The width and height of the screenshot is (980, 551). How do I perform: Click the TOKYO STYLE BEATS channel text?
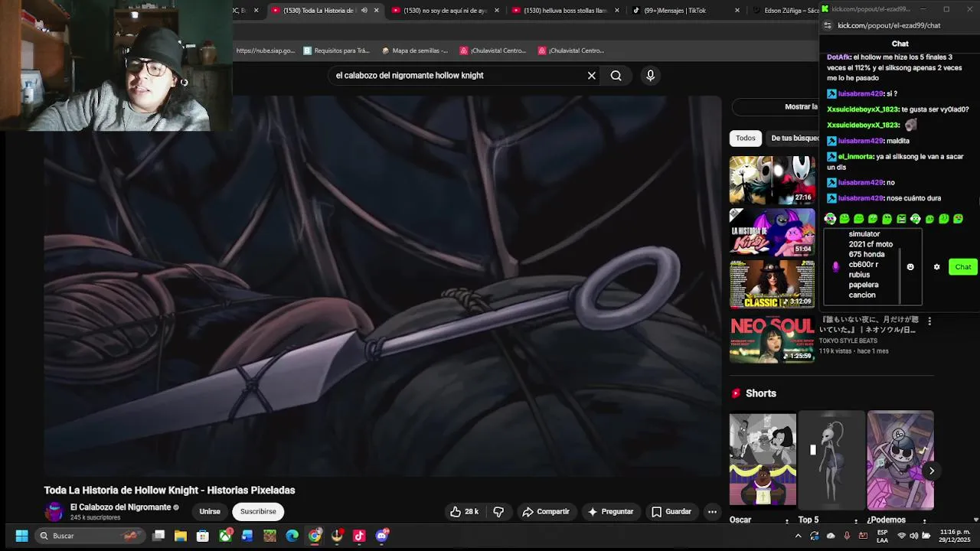point(848,341)
